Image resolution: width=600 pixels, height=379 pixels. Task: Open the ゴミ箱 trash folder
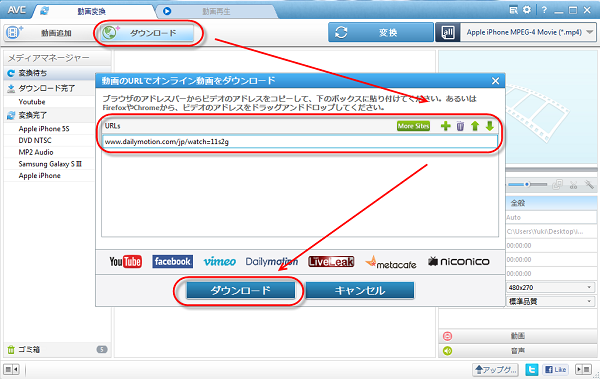click(x=57, y=350)
